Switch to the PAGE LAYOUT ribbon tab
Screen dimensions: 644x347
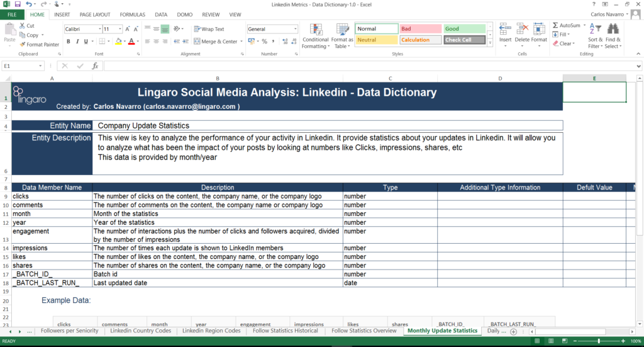[95, 14]
